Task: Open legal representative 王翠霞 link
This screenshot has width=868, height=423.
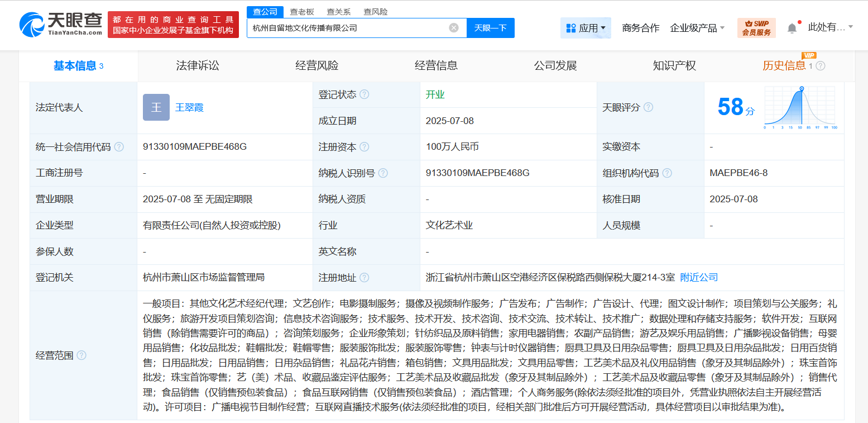Action: coord(189,107)
